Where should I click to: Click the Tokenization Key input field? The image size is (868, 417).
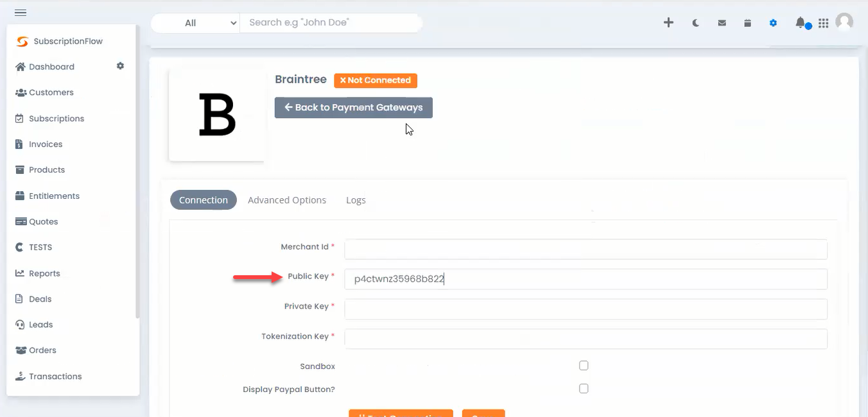[x=586, y=339]
